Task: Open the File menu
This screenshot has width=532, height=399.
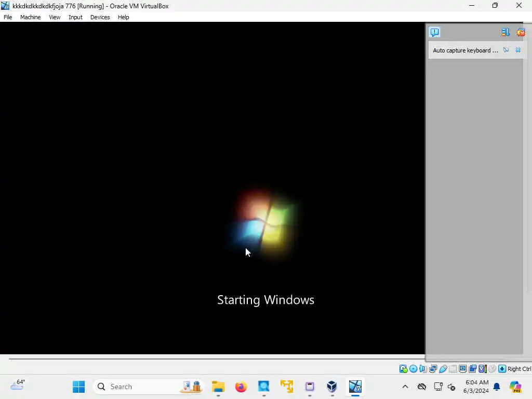Action: pyautogui.click(x=8, y=17)
